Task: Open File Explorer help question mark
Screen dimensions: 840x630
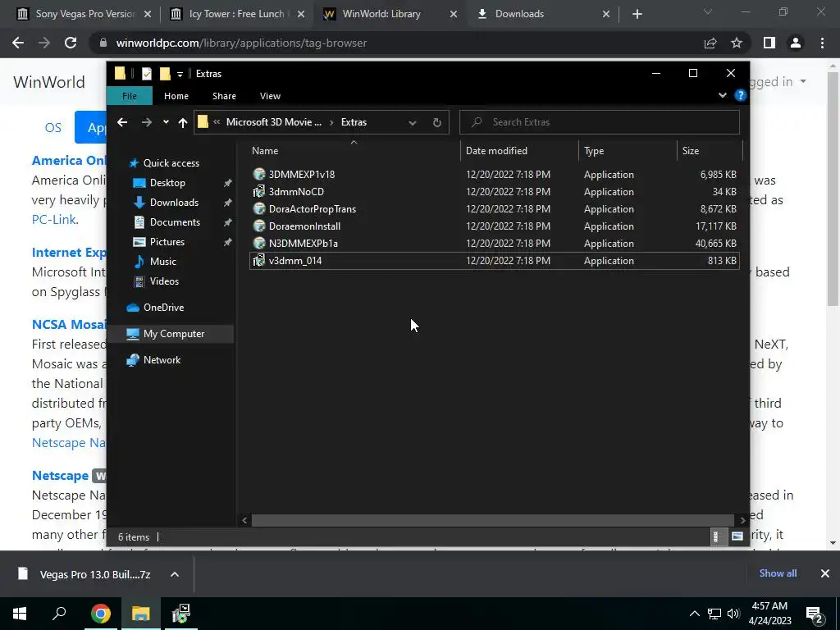Action: click(741, 95)
